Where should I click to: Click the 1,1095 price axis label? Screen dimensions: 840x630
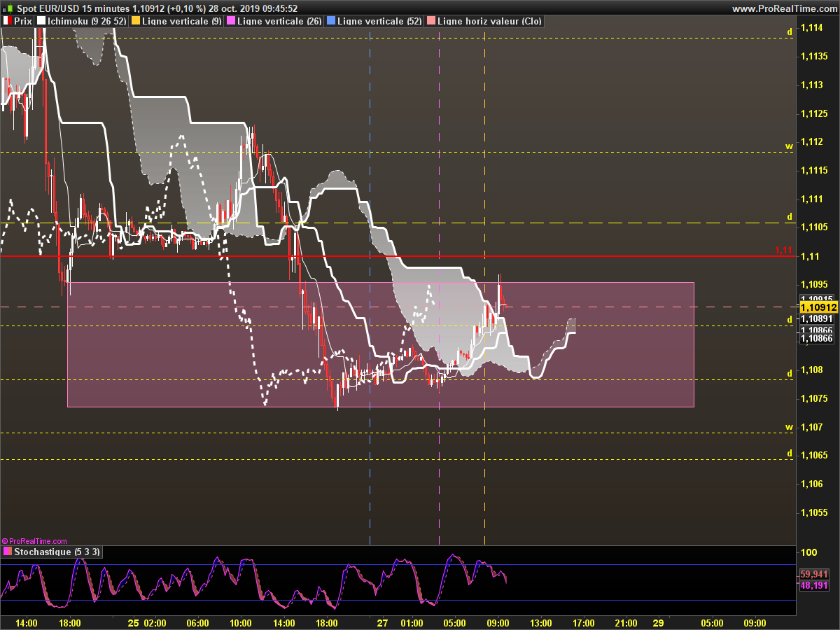point(815,284)
